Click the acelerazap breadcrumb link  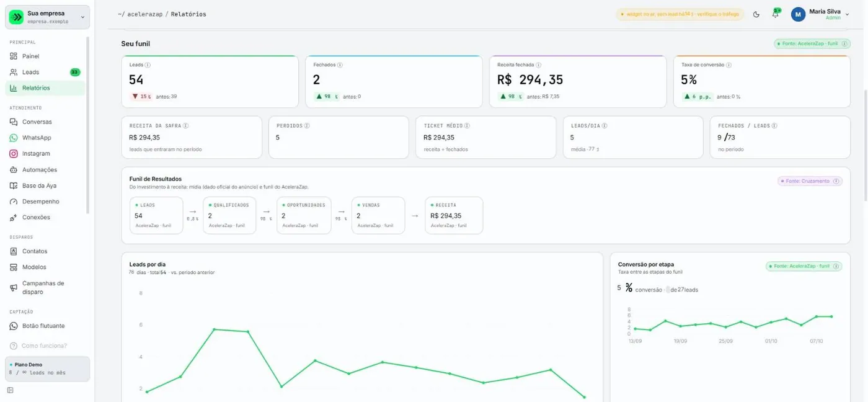[144, 14]
